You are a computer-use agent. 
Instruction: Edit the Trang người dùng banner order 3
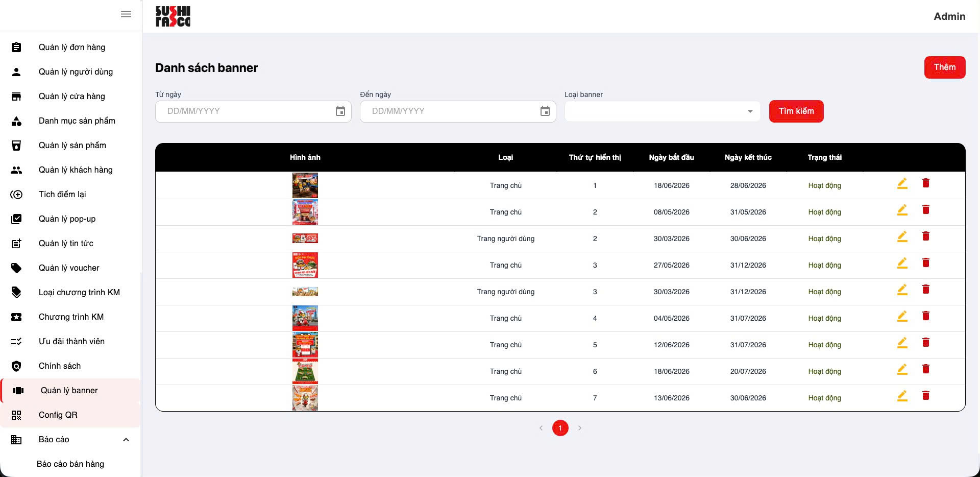[x=902, y=290]
